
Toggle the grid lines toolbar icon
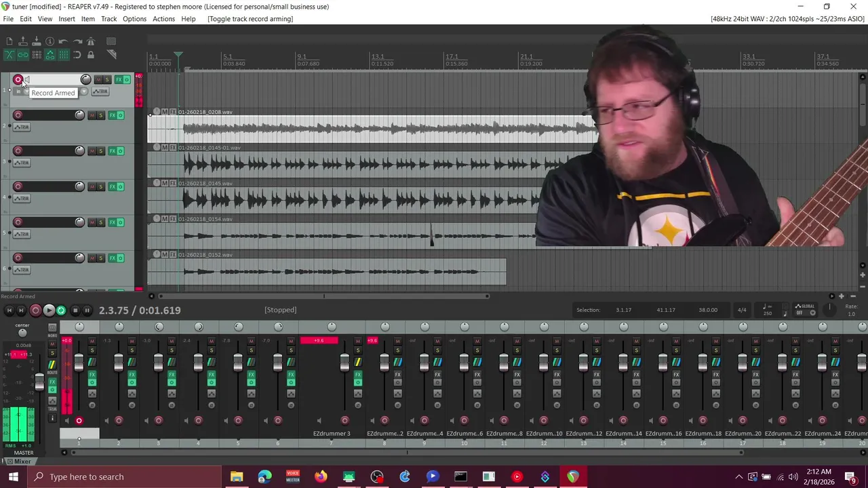coord(64,55)
